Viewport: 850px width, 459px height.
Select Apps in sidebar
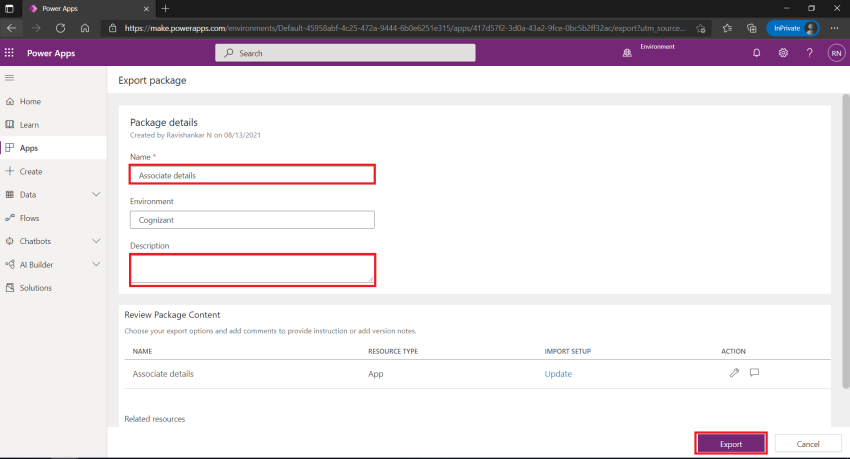pyautogui.click(x=53, y=148)
